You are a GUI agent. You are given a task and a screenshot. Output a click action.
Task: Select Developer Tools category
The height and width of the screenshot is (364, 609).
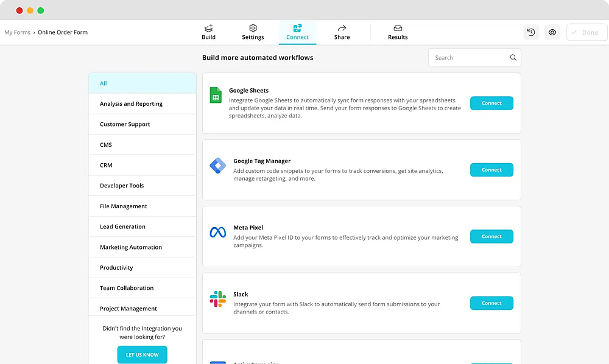coord(142,186)
